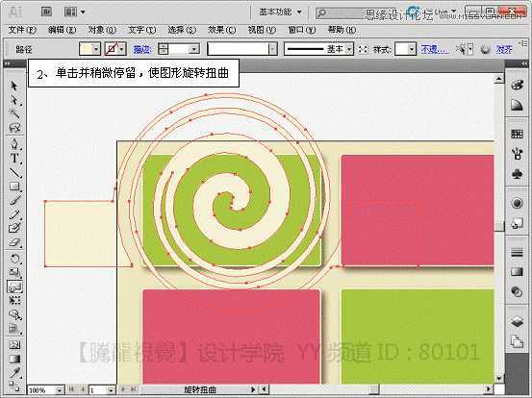Click the 对齐 align link
The height and width of the screenshot is (398, 532).
(x=504, y=49)
